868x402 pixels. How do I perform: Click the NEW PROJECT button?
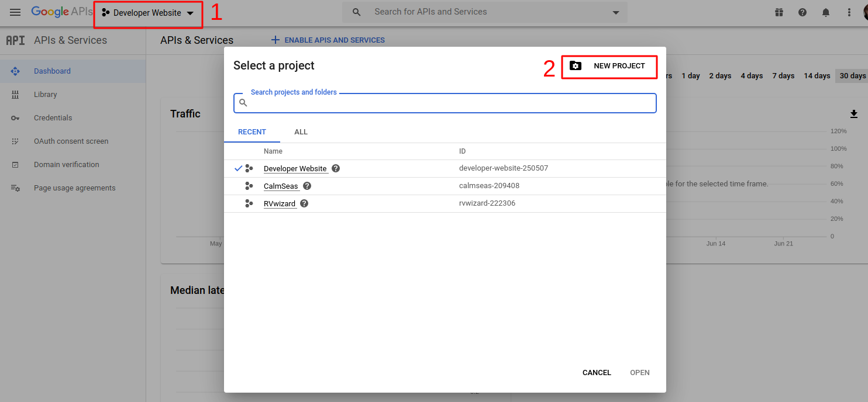pyautogui.click(x=609, y=67)
